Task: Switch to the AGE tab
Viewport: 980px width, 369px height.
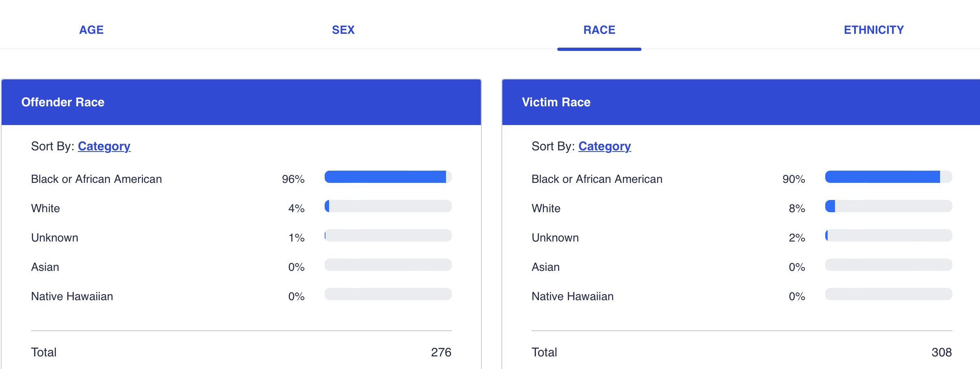Action: (91, 30)
